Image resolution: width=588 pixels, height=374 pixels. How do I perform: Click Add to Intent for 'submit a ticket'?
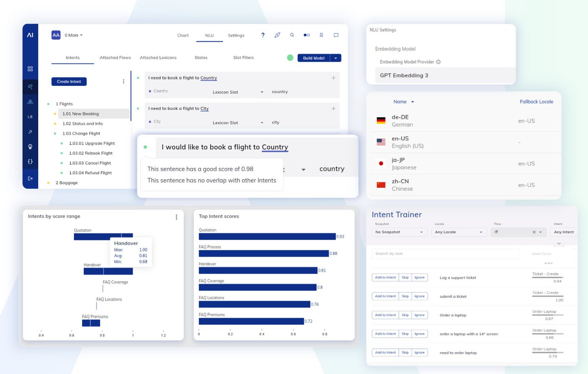[x=385, y=296]
